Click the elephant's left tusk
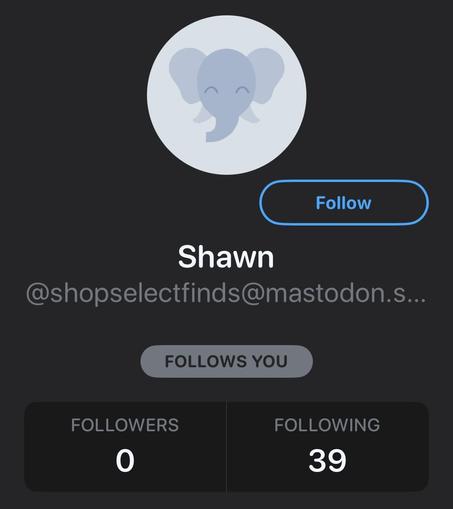453x509 pixels. 202,116
